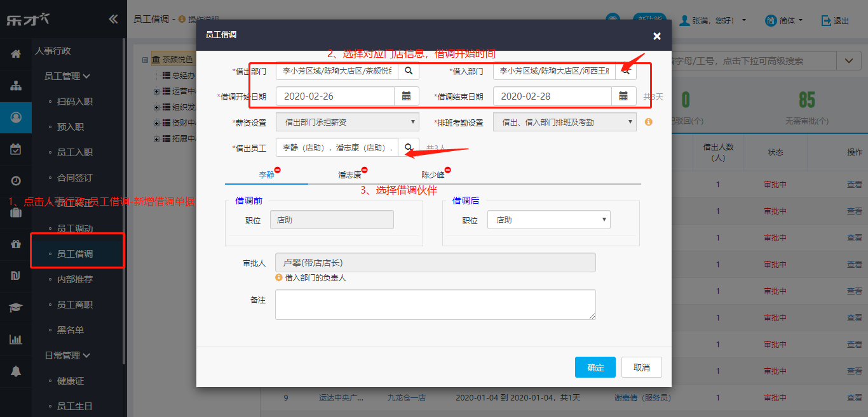Open 健康证 in sidebar menu
This screenshot has height=417, width=868.
coord(70,381)
